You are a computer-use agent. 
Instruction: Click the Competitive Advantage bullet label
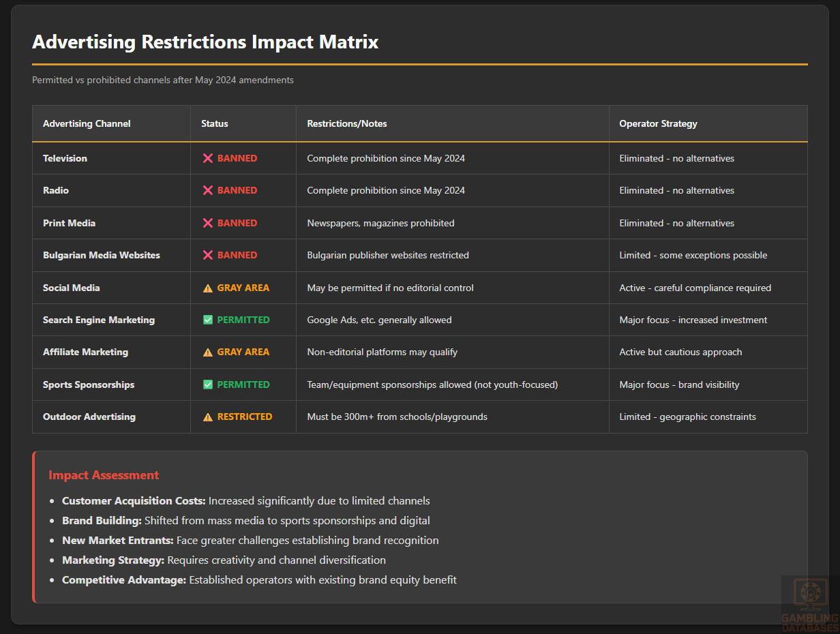pyautogui.click(x=124, y=579)
